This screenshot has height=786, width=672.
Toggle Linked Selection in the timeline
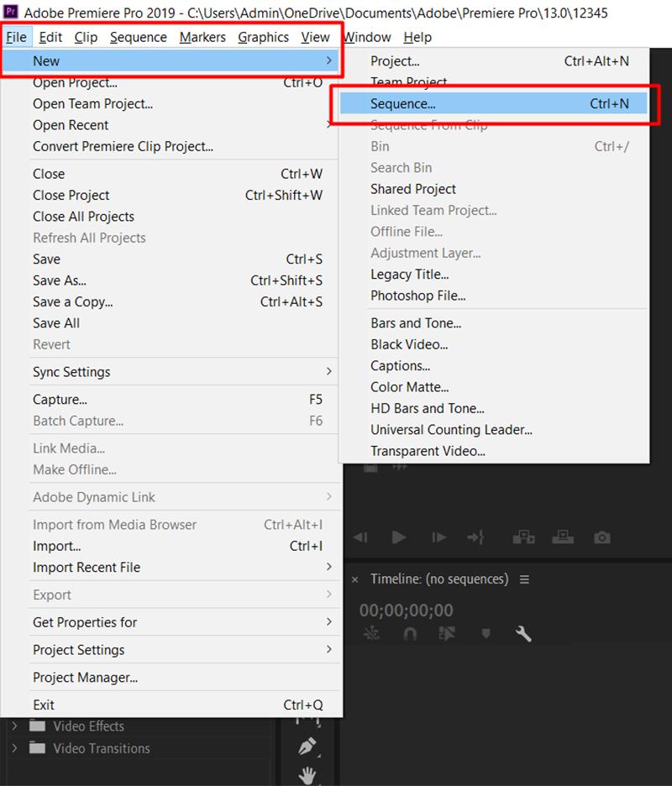point(444,633)
